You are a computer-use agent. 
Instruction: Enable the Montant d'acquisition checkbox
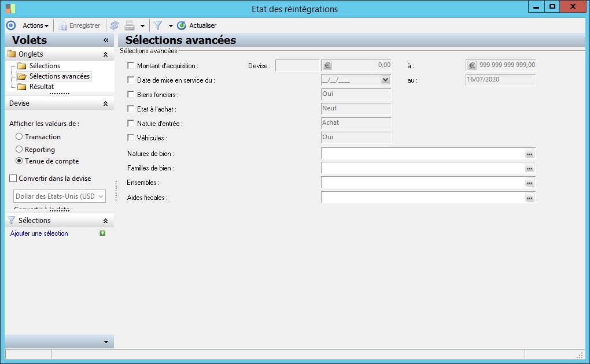pos(131,65)
